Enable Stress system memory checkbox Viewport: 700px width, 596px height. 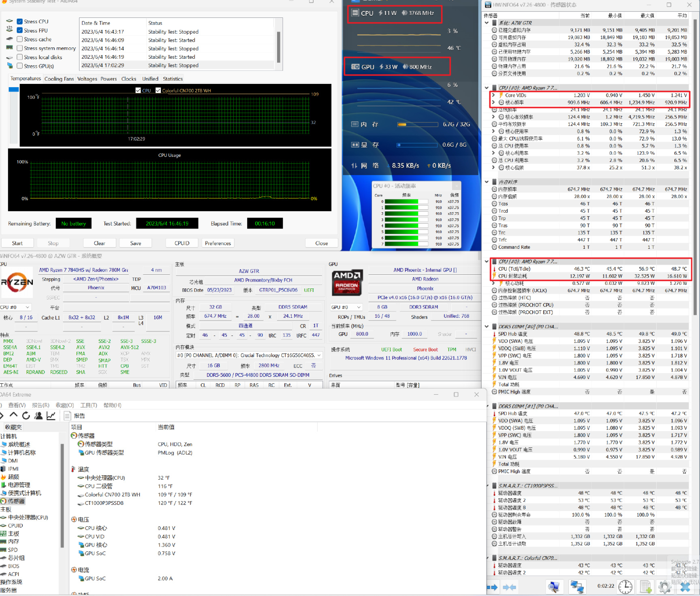click(x=19, y=48)
